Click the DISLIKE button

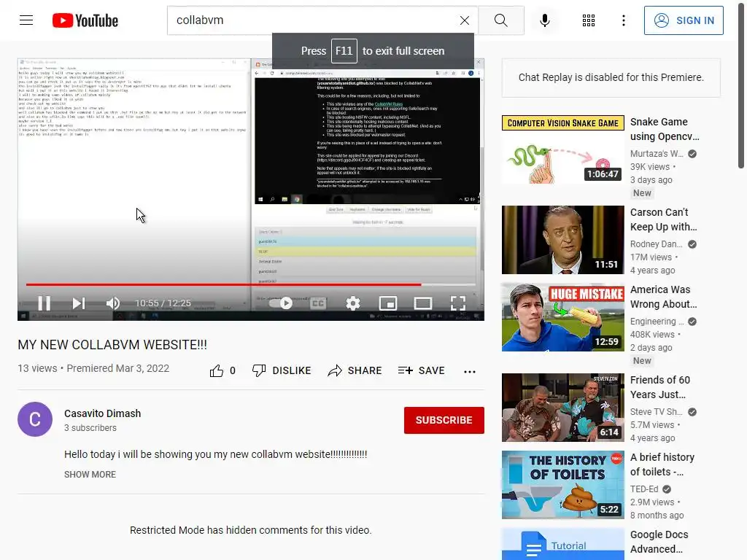coord(282,370)
